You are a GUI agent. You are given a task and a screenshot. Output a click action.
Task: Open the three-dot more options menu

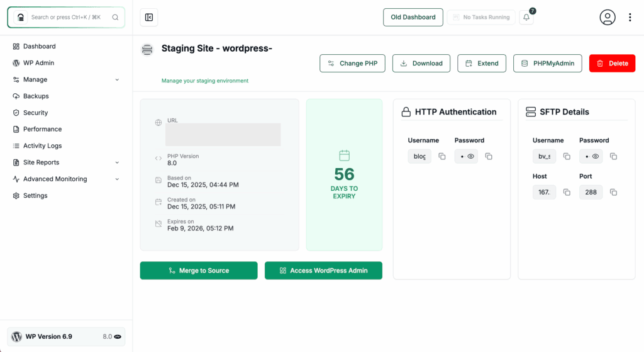[630, 17]
